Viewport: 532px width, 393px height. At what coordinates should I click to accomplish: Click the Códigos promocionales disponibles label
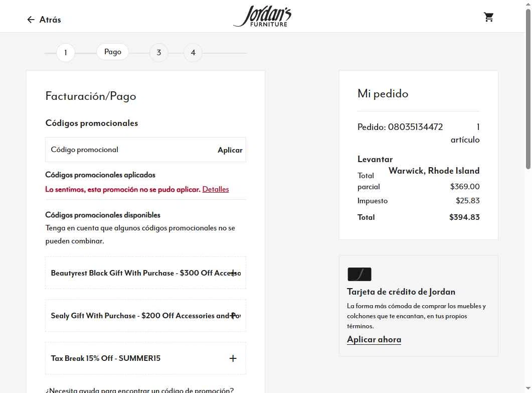102,215
